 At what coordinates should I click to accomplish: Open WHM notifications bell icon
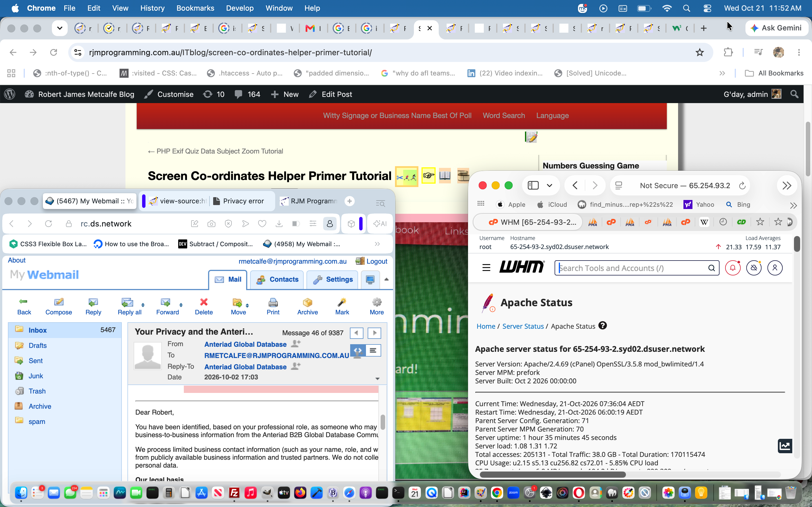(733, 268)
